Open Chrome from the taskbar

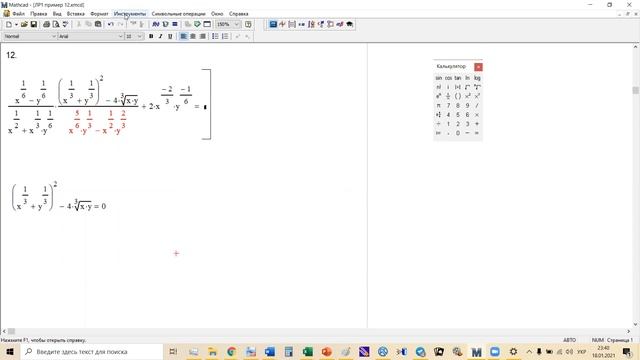pos(231,352)
